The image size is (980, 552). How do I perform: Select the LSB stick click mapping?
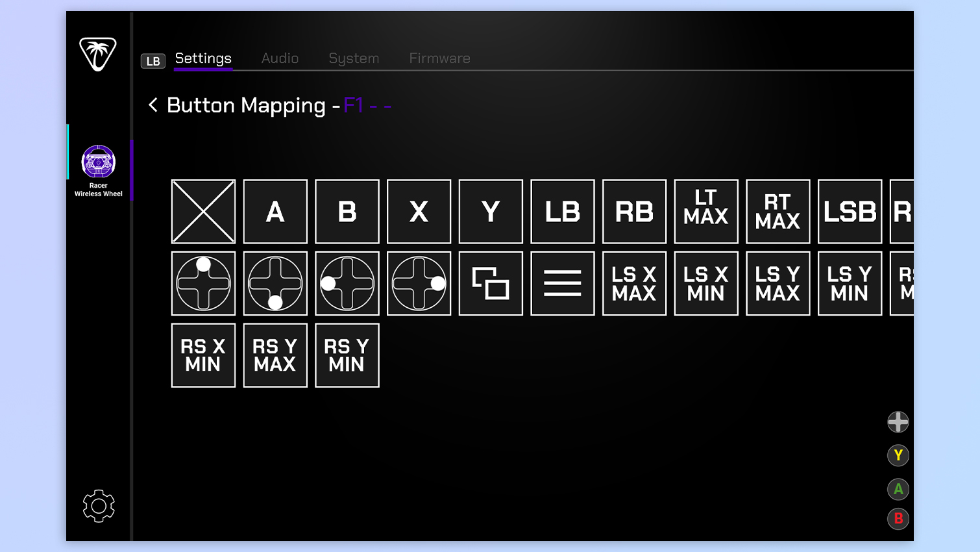[x=850, y=212]
